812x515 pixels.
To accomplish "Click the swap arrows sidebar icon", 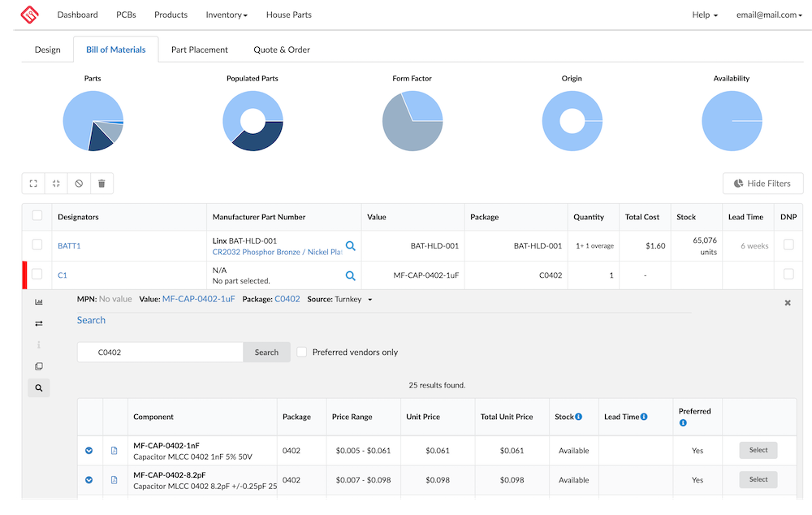I will pos(38,323).
